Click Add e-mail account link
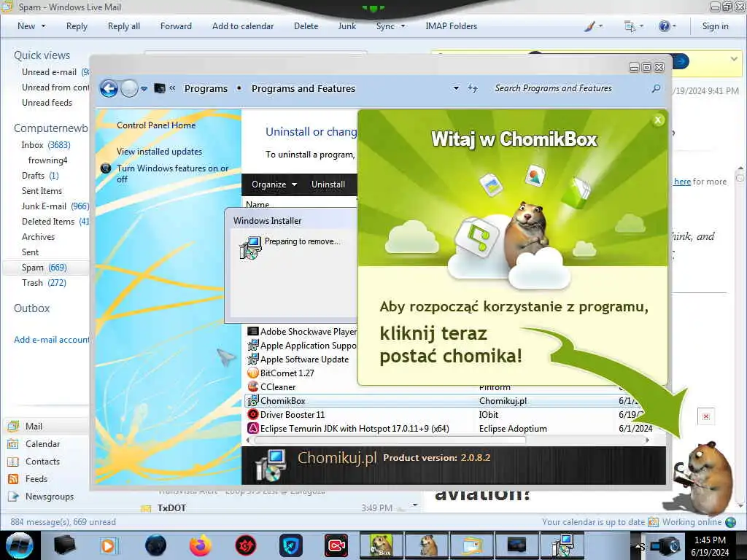Image resolution: width=747 pixels, height=560 pixels. point(52,340)
